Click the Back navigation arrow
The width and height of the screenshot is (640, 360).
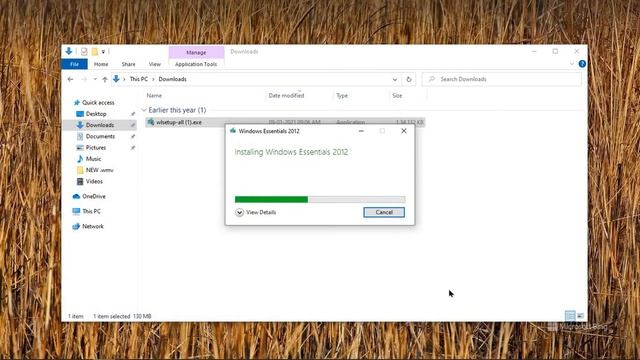click(70, 79)
